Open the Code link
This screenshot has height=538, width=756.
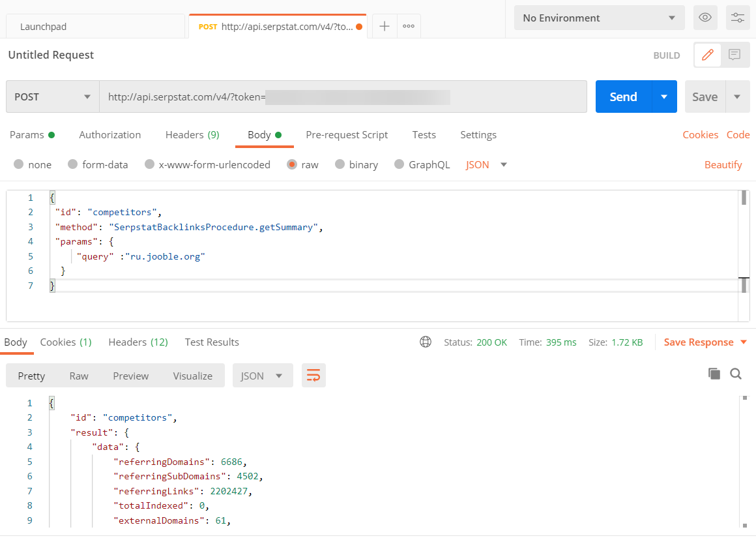point(738,134)
